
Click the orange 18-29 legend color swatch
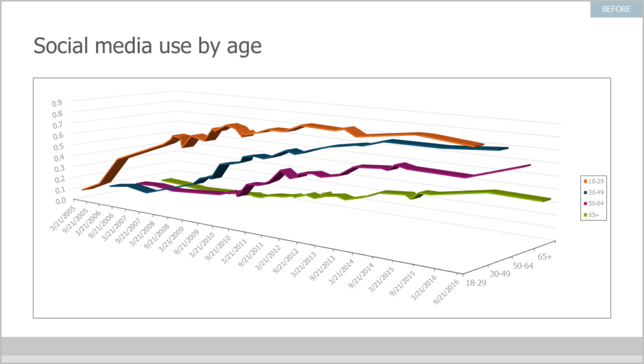[586, 182]
